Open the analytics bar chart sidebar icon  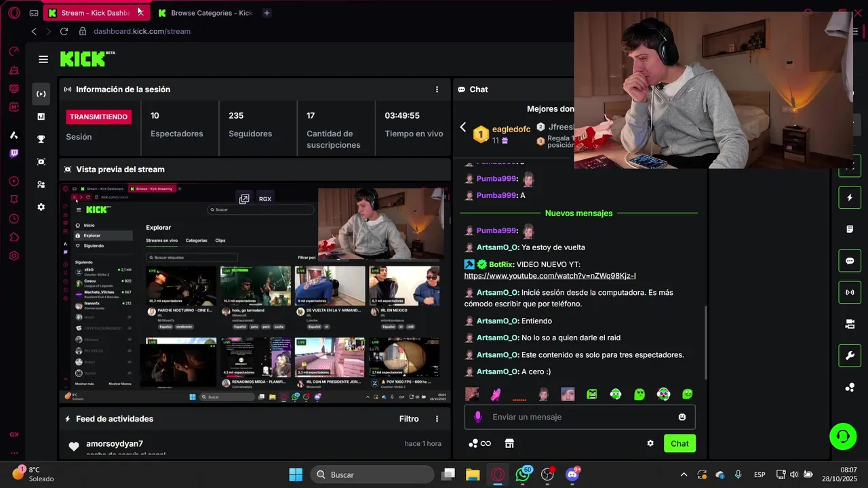click(41, 117)
